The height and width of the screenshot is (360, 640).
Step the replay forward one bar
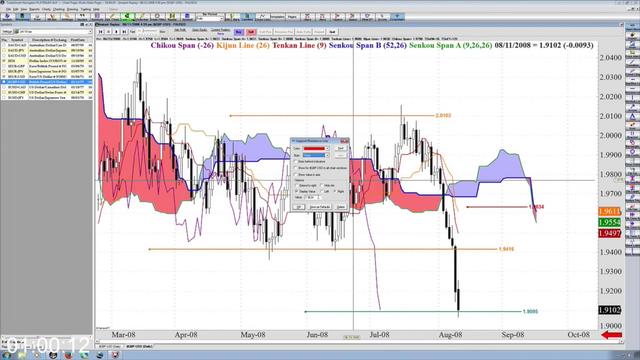click(x=124, y=31)
